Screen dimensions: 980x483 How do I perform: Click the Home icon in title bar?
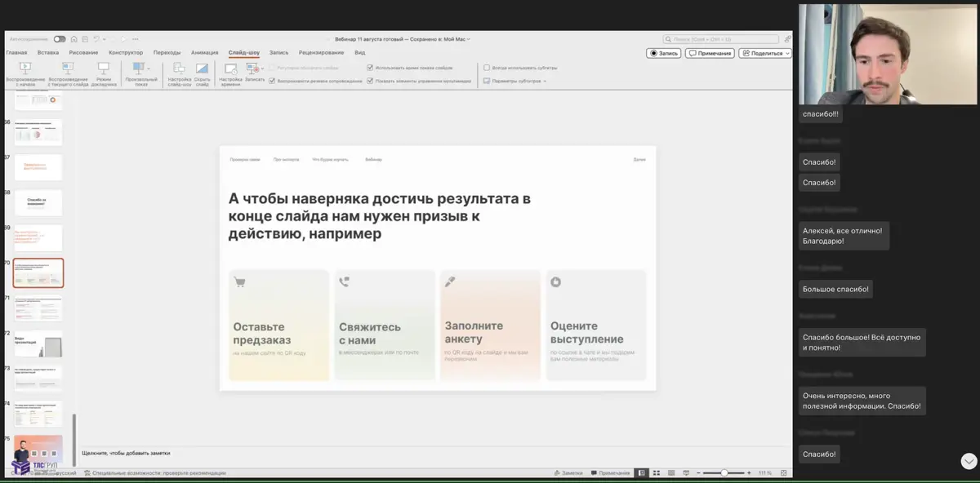[x=73, y=38]
